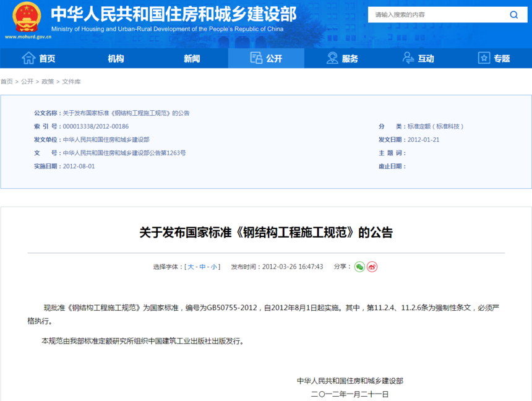This screenshot has height=401, width=532.
Task: Click the 废止日期 field label
Action: pos(392,166)
